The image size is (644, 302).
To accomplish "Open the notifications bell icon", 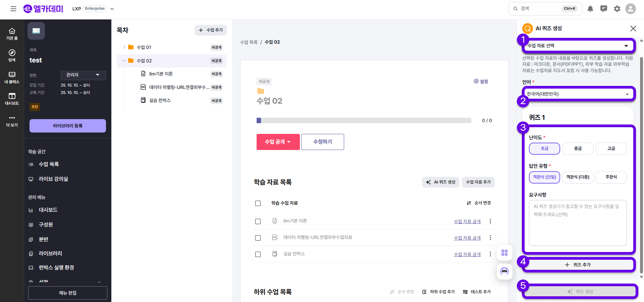I will pyautogui.click(x=590, y=9).
